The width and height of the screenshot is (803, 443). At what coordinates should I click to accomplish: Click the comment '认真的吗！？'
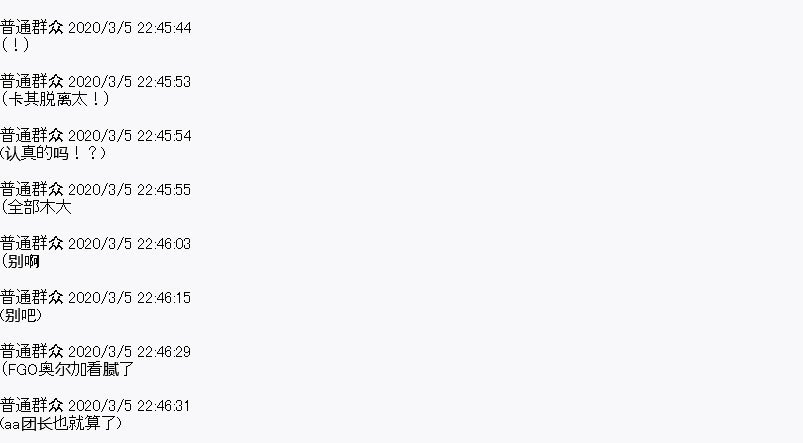tap(53, 153)
